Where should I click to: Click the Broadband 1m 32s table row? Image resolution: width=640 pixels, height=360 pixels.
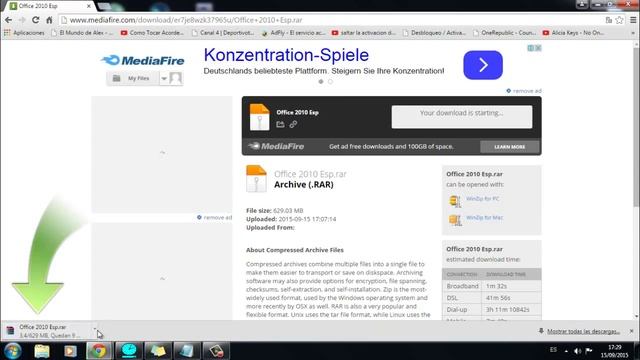[491, 286]
